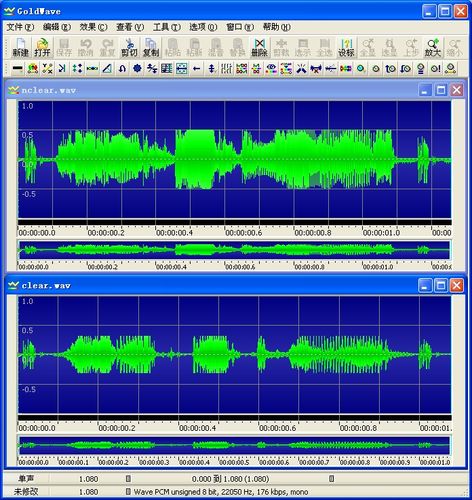The image size is (472, 500).
Task: Click the 剪切 (Cut) scissors button
Action: tap(129, 47)
